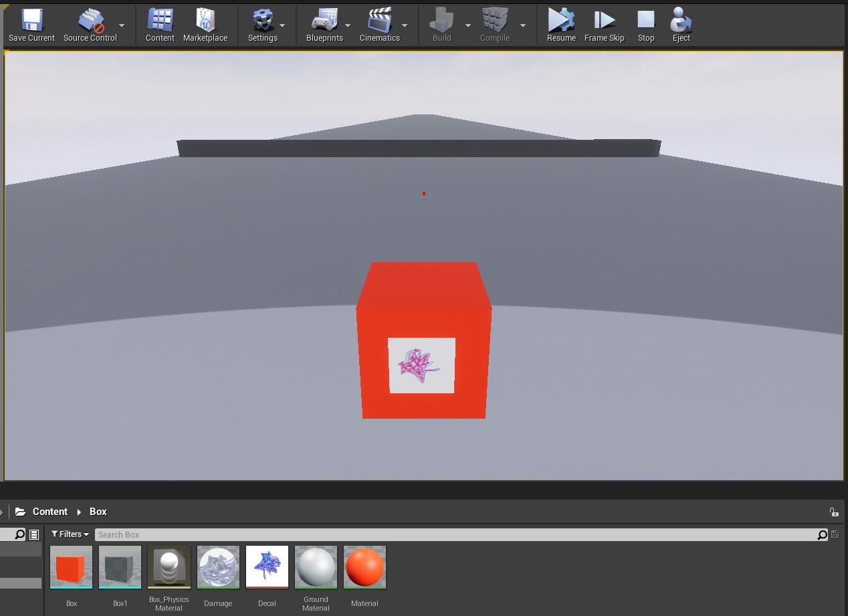Select the Box asset thumbnail

(72, 567)
